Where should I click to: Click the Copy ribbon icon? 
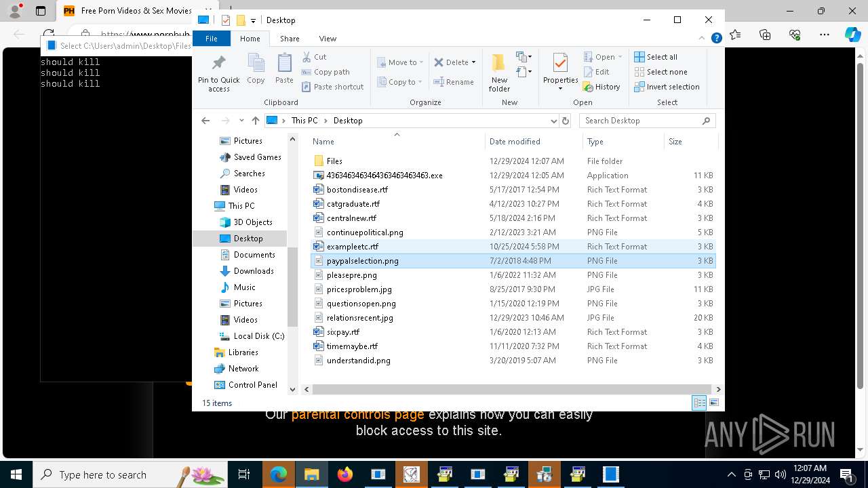256,69
